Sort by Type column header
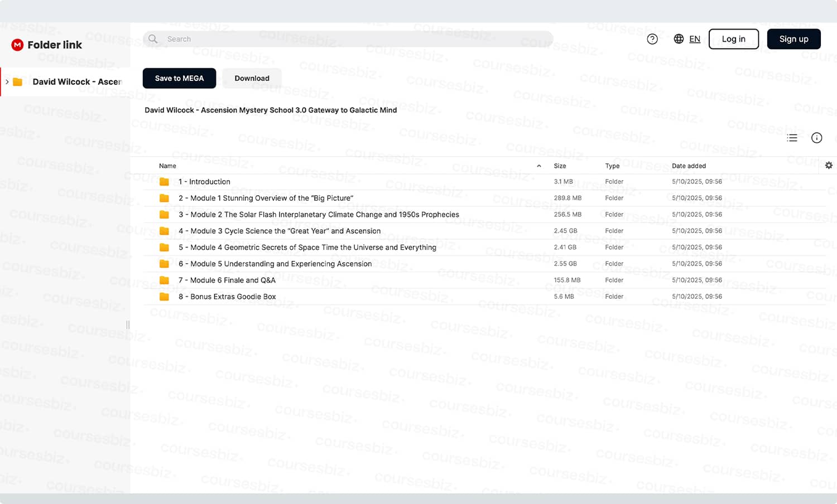 612,166
